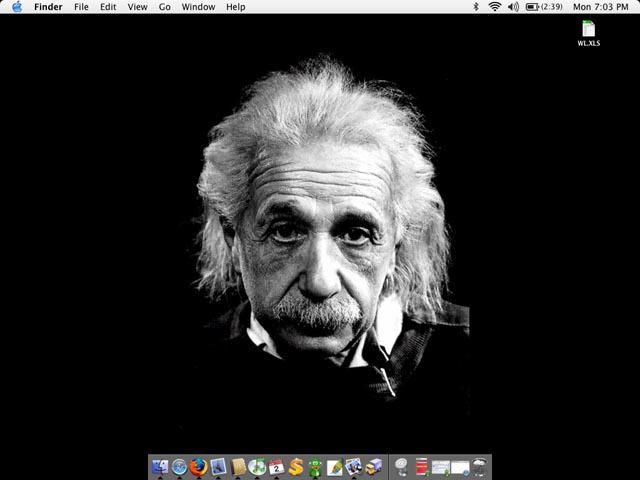This screenshot has width=640, height=480.
Task: Open the Trash in the Dock
Action: pyautogui.click(x=480, y=467)
